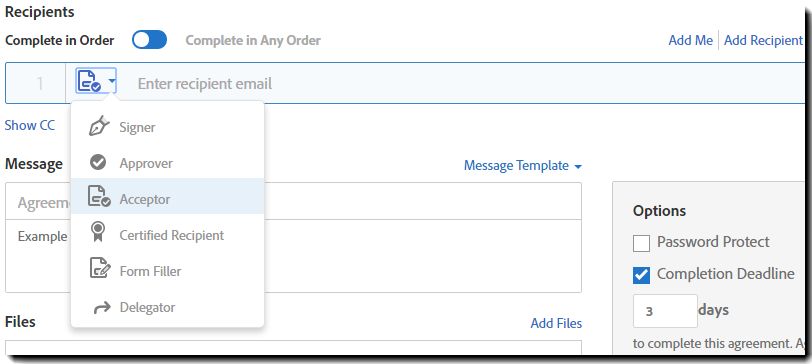Click the Approver checkmark icon
Screen dimensions: 812x364
(98, 163)
